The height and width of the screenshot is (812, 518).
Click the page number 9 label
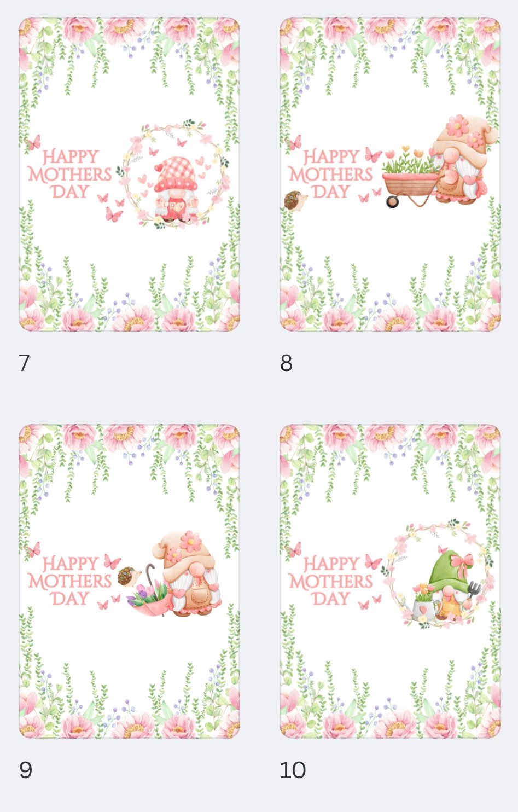pos(25,770)
